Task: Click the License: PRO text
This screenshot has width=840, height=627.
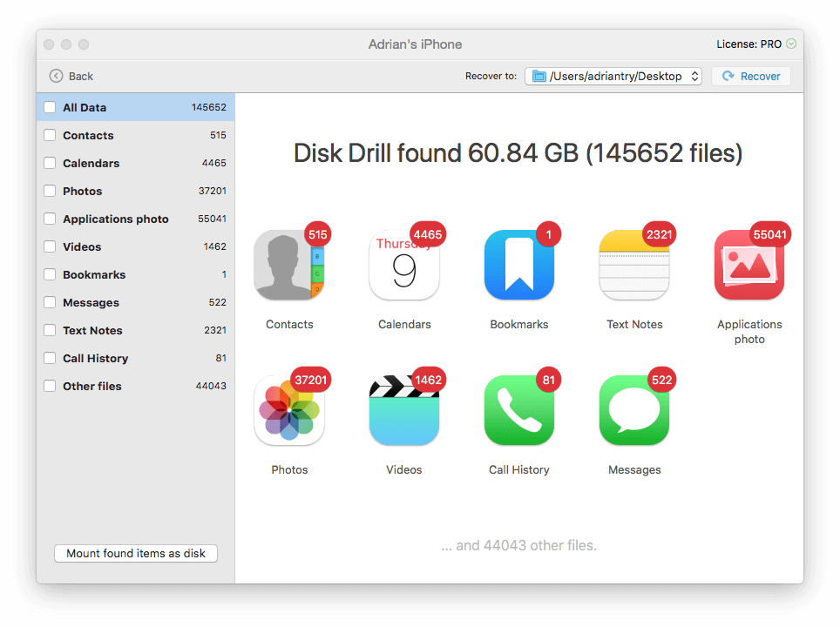Action: tap(749, 44)
